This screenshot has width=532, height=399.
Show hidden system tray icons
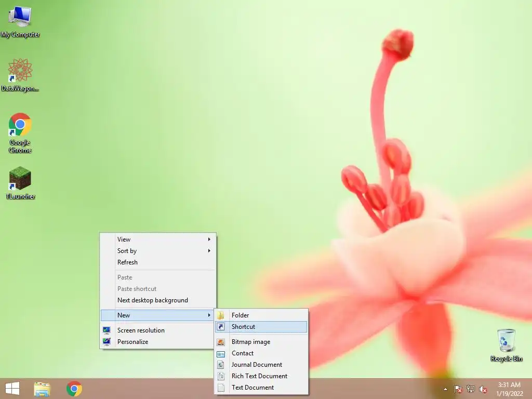tap(445, 389)
